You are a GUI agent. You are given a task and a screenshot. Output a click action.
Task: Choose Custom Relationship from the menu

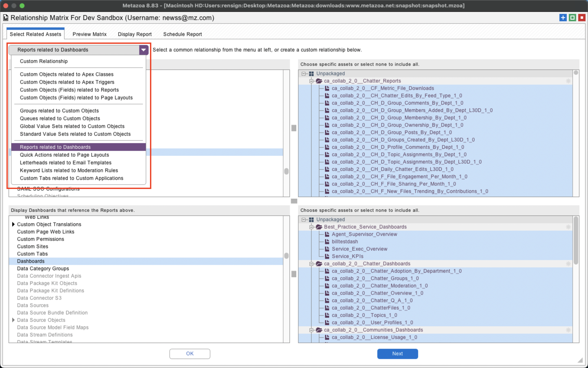pos(78,61)
